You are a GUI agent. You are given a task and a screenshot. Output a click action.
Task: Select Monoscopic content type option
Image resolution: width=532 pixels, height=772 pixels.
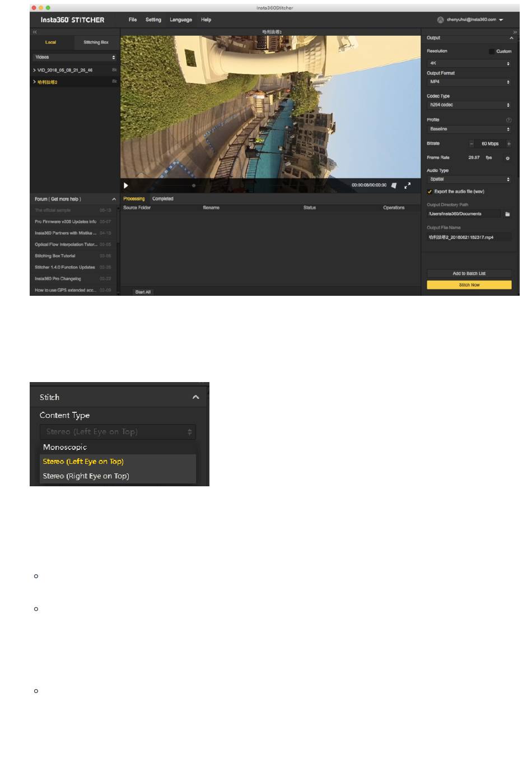(118, 447)
